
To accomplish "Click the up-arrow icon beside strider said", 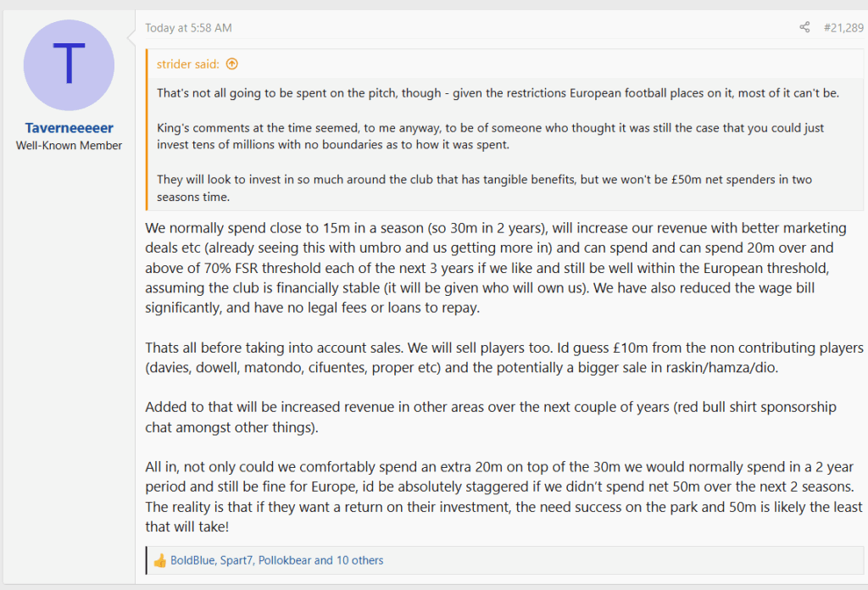I will tap(232, 64).
